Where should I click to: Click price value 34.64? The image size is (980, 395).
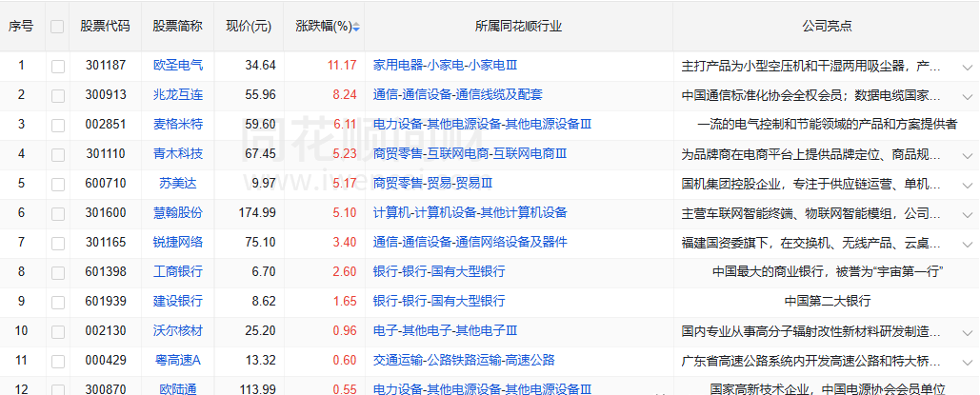click(261, 65)
